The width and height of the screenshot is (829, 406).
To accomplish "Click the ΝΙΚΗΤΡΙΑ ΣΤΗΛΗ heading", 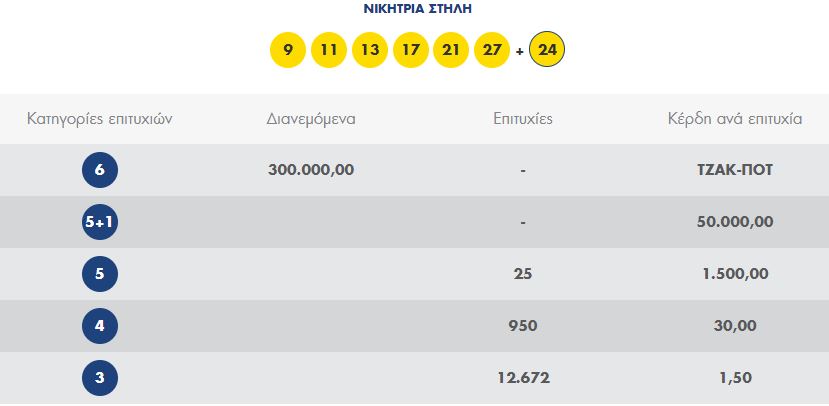I will (x=416, y=9).
